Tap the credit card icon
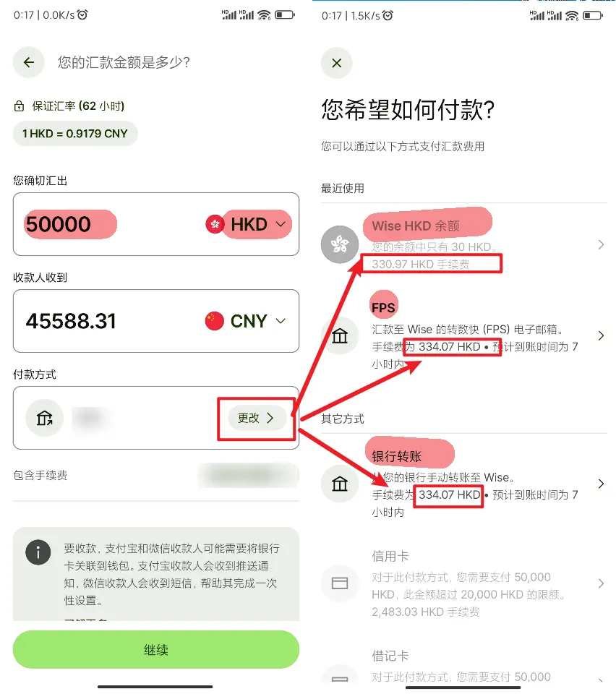This screenshot has width=616, height=694. pos(340,583)
